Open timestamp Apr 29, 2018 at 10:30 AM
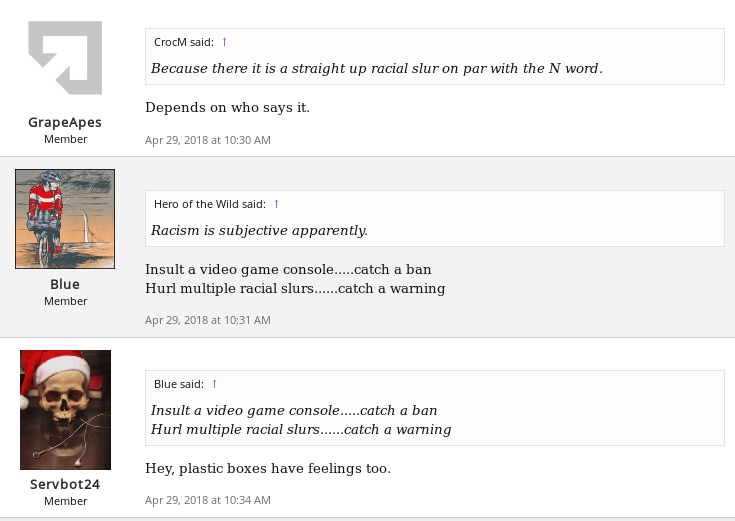The image size is (735, 521). point(208,140)
